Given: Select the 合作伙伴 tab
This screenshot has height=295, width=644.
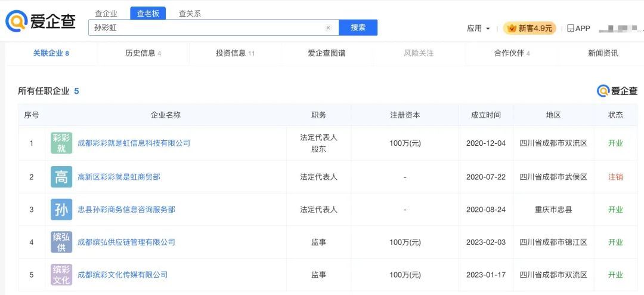Looking at the screenshot, I should [512, 53].
